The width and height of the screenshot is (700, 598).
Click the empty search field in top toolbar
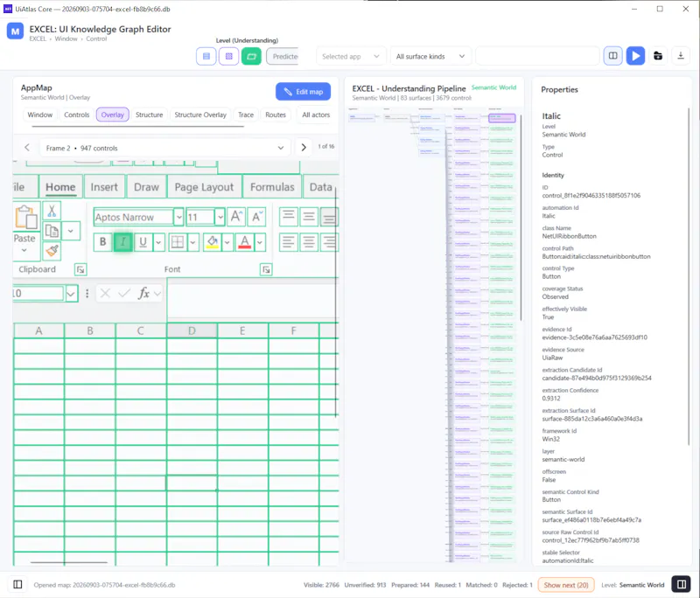[x=537, y=56]
